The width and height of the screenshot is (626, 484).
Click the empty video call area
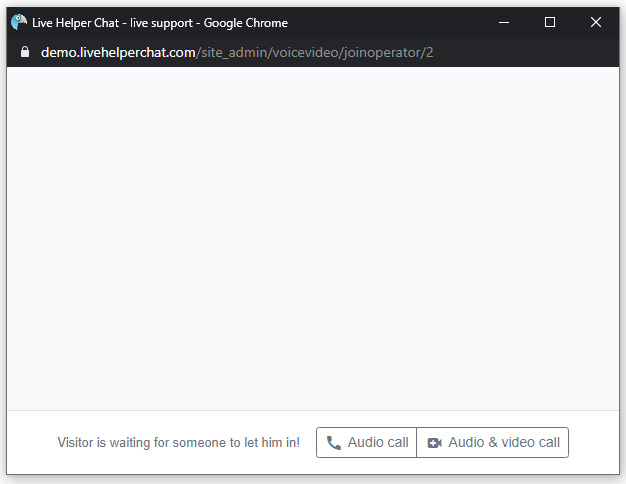pyautogui.click(x=313, y=238)
